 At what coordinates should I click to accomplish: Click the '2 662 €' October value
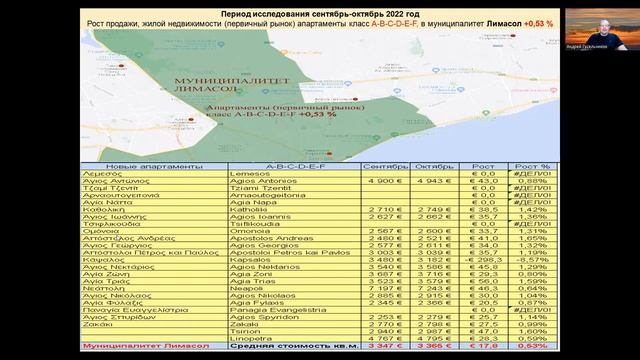coord(434,217)
